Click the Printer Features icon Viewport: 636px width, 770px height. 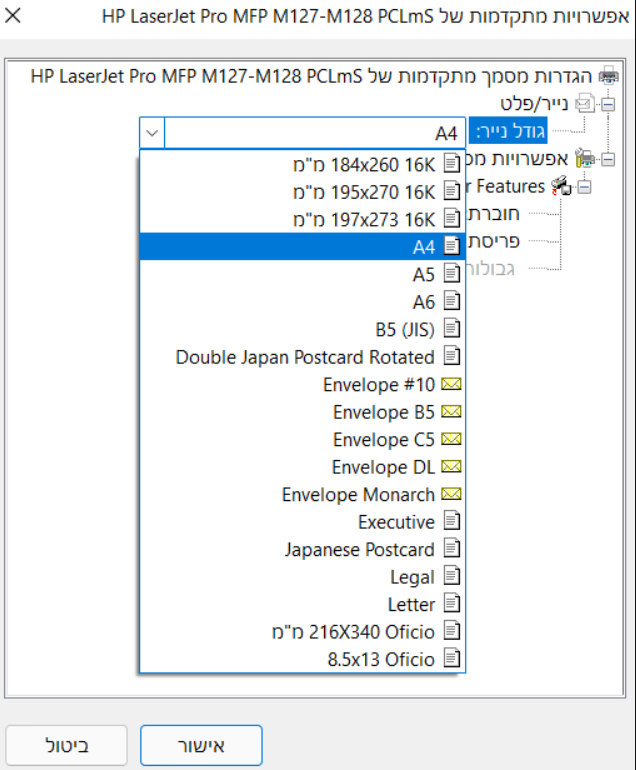pos(561,186)
